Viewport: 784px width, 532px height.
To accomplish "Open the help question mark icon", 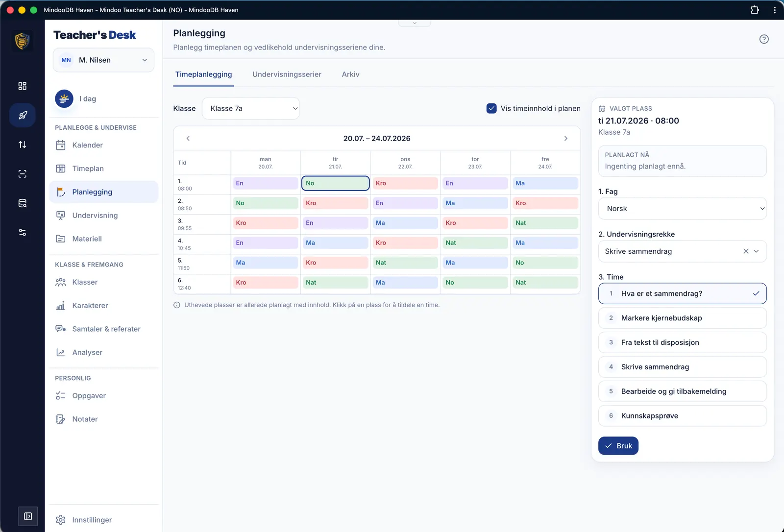I will [764, 39].
